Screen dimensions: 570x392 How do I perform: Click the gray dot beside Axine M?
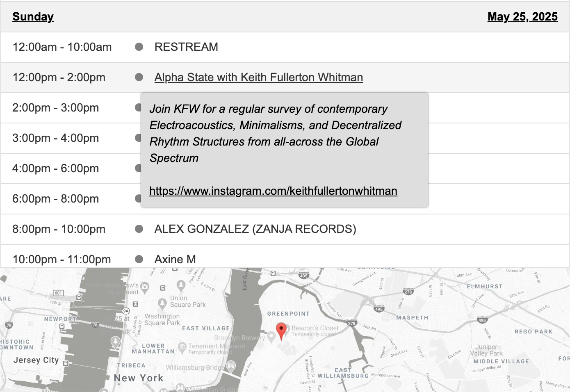139,259
